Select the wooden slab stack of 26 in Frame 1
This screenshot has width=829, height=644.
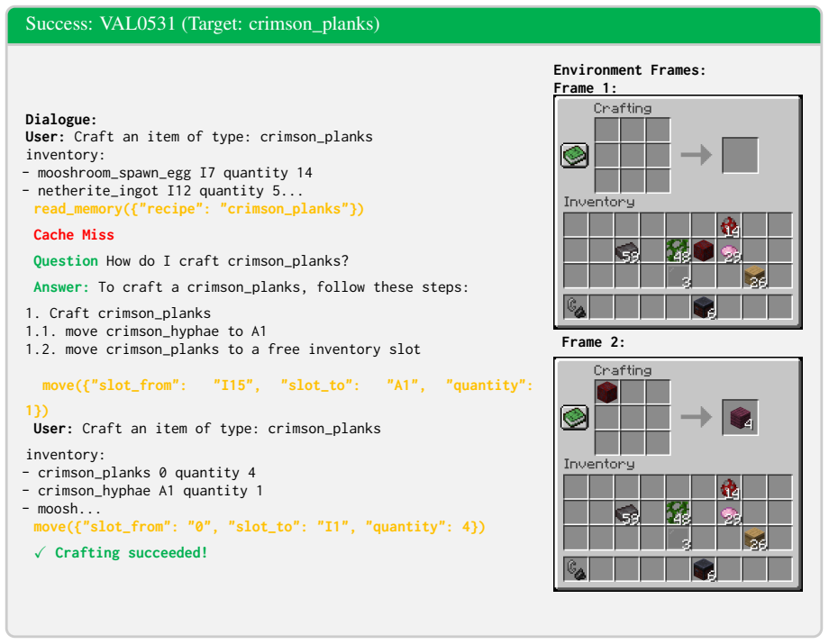tap(755, 277)
